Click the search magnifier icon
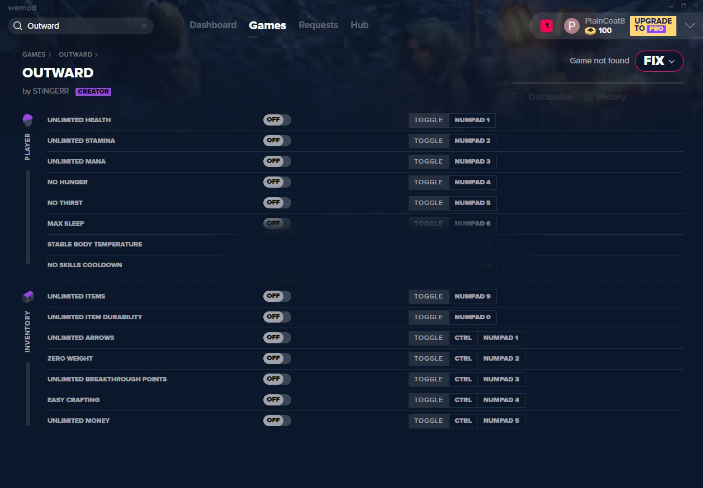Viewport: 703px width, 488px height. [x=17, y=26]
